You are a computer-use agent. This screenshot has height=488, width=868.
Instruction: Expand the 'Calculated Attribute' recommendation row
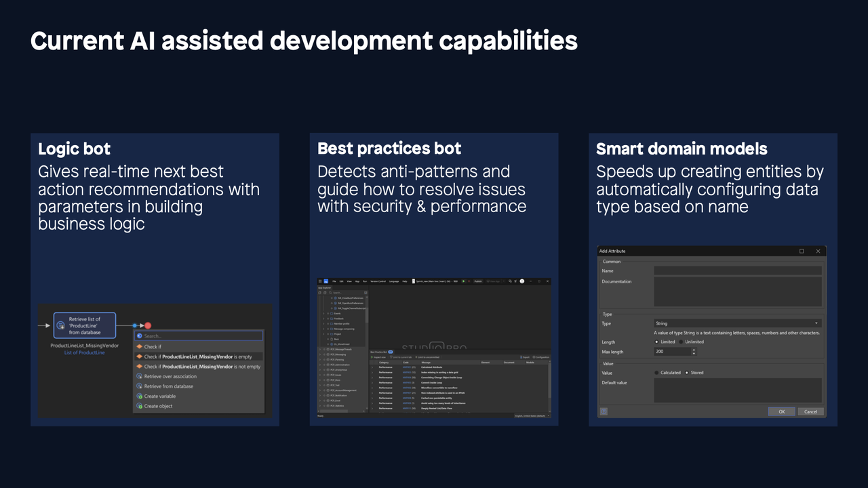372,367
